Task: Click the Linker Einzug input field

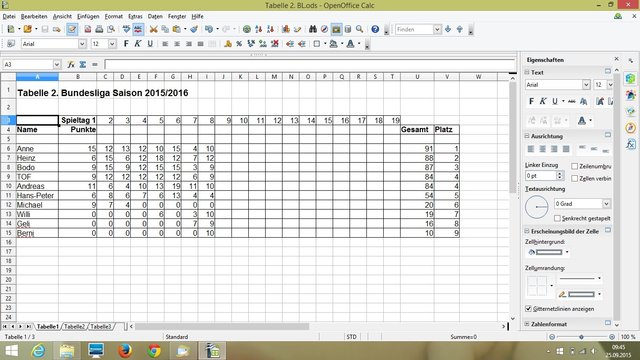Action: point(540,176)
